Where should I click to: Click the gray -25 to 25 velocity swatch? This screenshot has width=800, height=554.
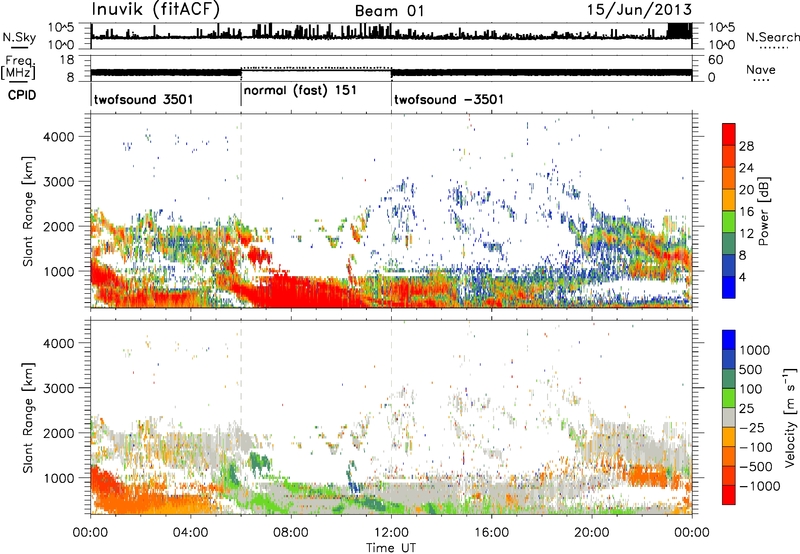[x=729, y=417]
